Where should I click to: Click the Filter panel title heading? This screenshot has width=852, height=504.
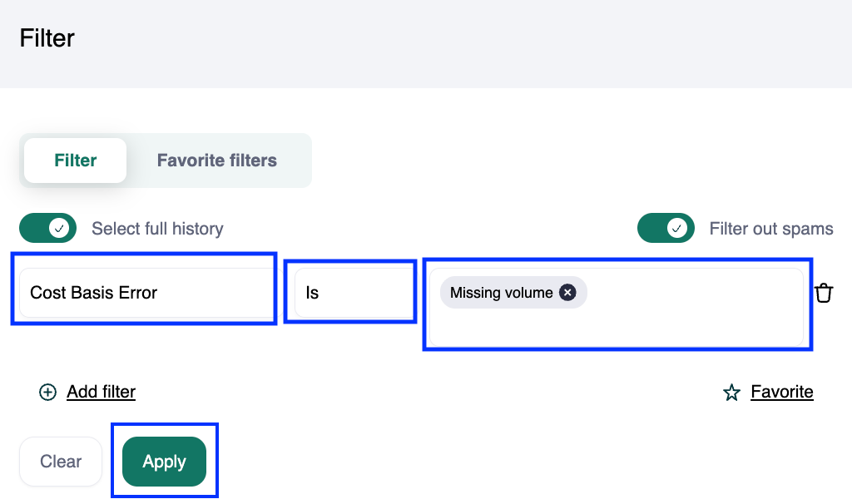pyautogui.click(x=47, y=38)
